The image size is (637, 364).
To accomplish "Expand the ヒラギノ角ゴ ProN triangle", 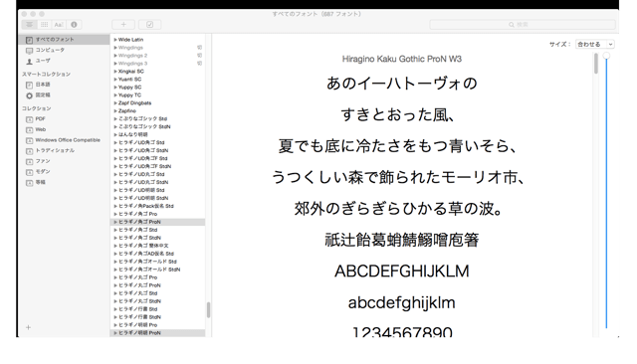I will click(115, 222).
